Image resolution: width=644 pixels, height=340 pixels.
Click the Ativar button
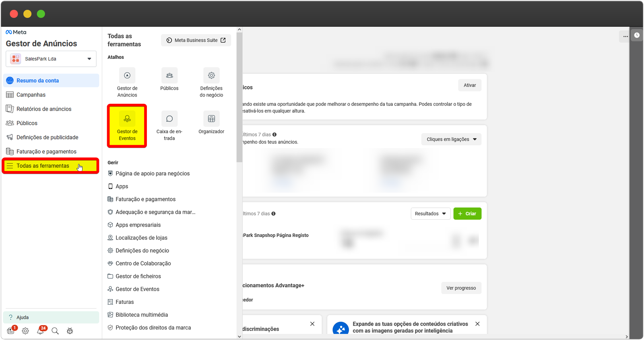coord(469,85)
